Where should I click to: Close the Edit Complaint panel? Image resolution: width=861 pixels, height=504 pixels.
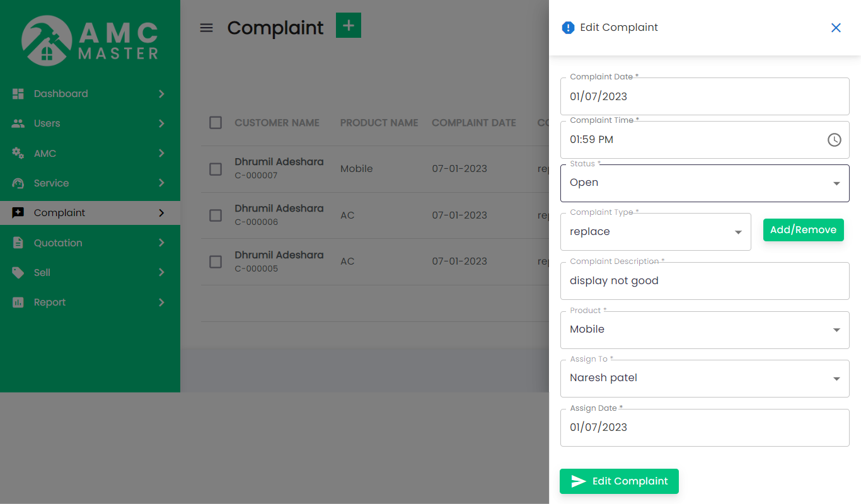(x=836, y=28)
